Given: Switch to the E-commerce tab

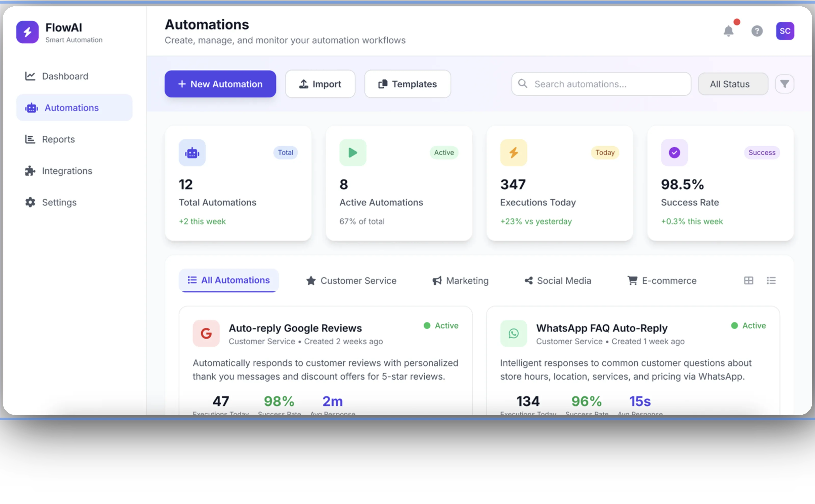Looking at the screenshot, I should click(662, 281).
